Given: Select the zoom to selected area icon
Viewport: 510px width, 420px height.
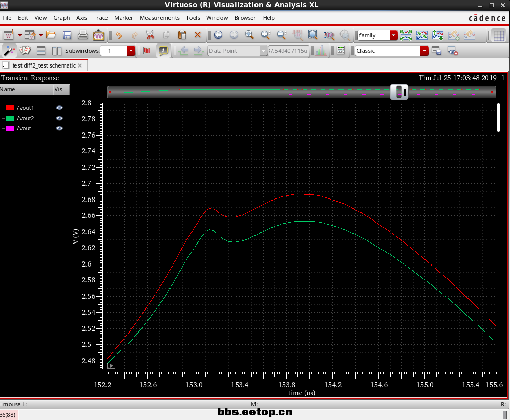Looking at the screenshot, I should tap(313, 35).
